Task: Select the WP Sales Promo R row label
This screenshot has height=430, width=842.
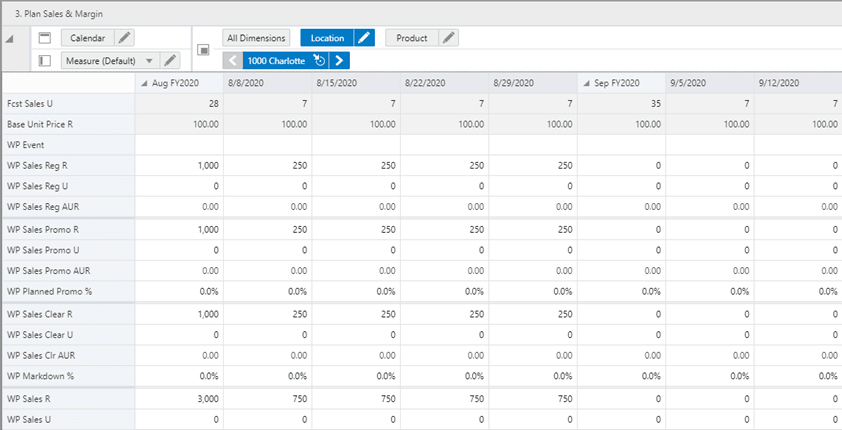Action: point(68,230)
